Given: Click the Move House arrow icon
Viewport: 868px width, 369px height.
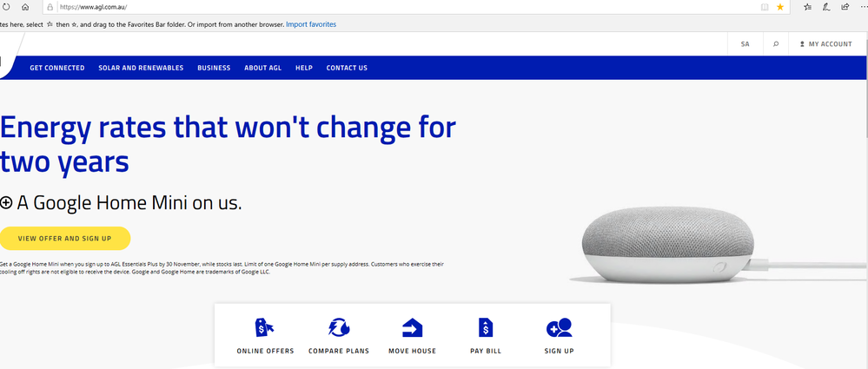Looking at the screenshot, I should click(x=412, y=328).
